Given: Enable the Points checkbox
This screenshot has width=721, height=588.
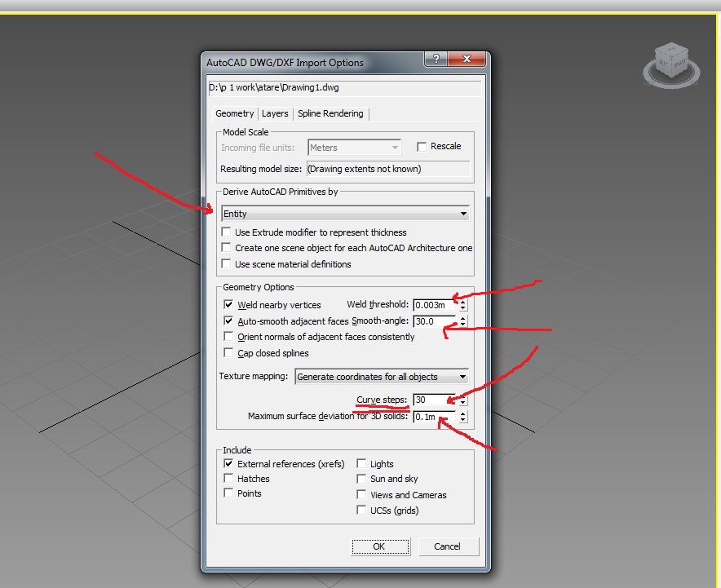Looking at the screenshot, I should (228, 493).
